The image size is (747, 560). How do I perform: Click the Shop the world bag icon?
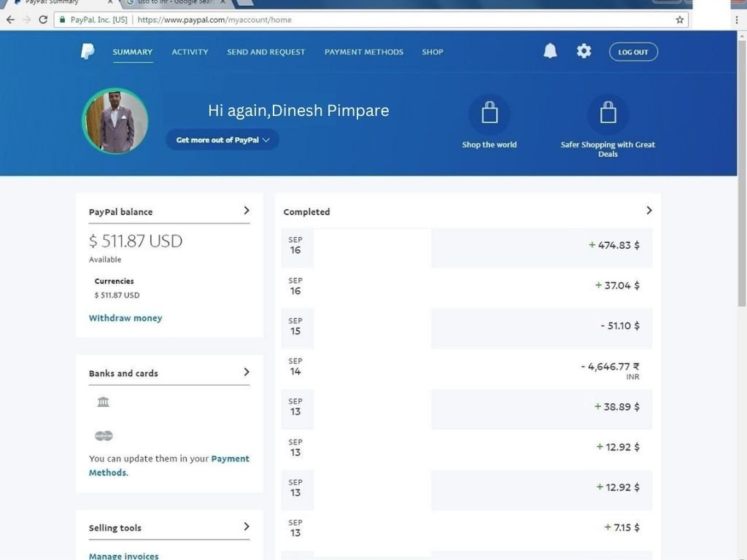(x=489, y=114)
